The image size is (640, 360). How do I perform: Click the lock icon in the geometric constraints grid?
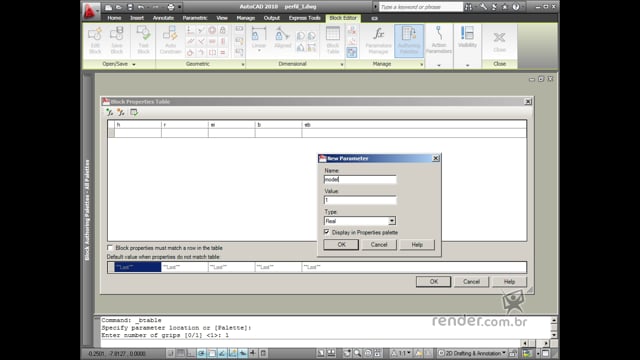(223, 30)
